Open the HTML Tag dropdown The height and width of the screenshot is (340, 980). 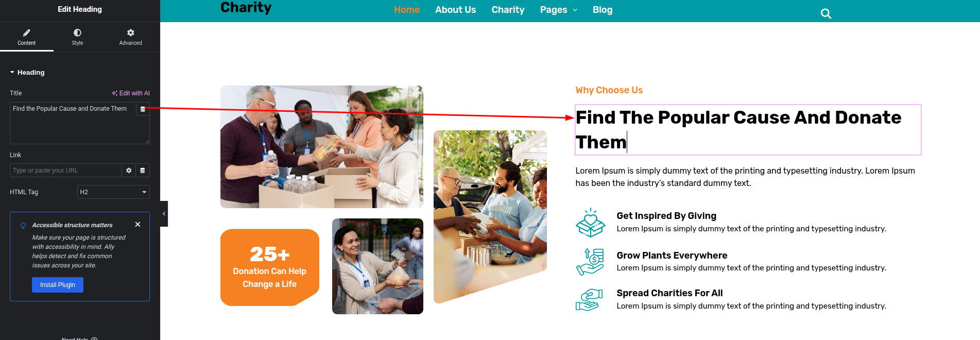click(113, 192)
